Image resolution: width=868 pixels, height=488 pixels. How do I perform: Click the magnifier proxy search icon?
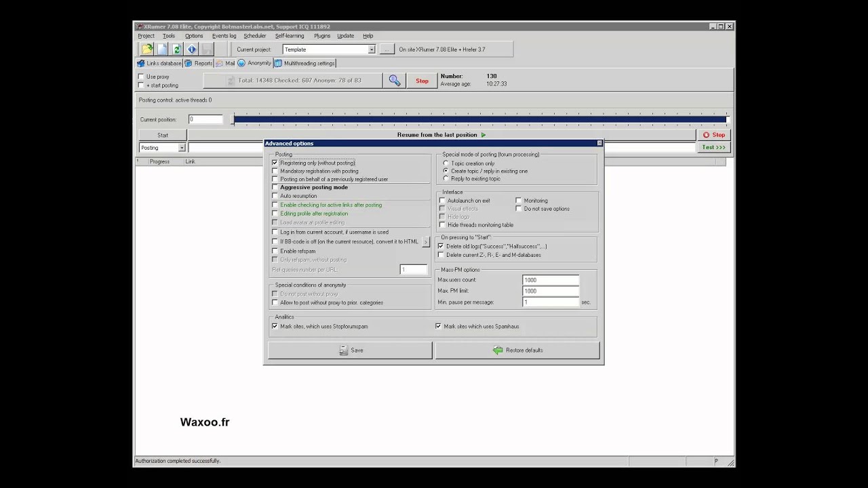395,81
